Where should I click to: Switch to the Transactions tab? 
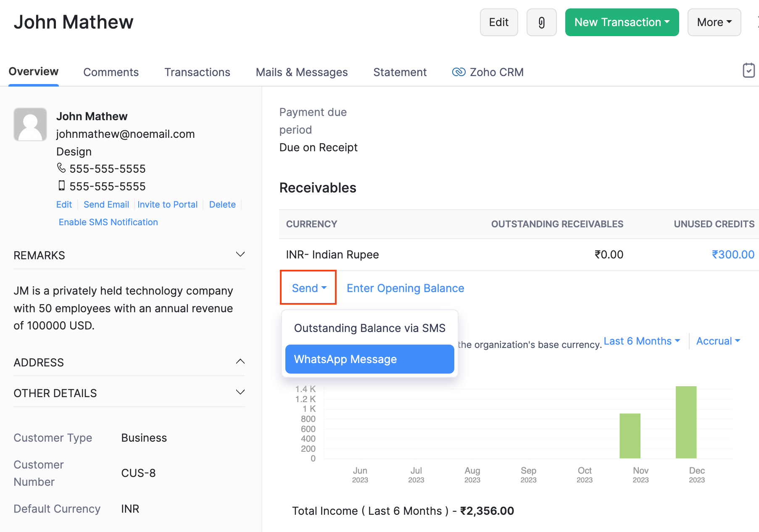click(x=197, y=72)
